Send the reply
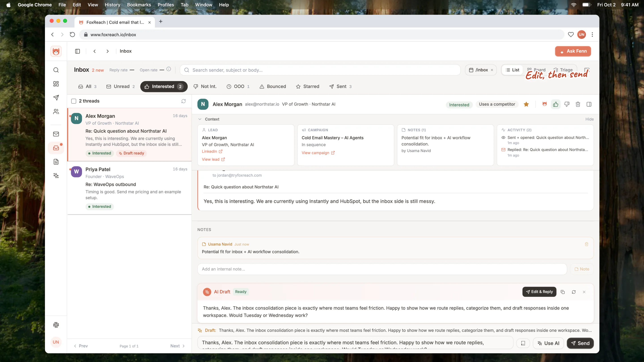644x362 pixels. 580,343
